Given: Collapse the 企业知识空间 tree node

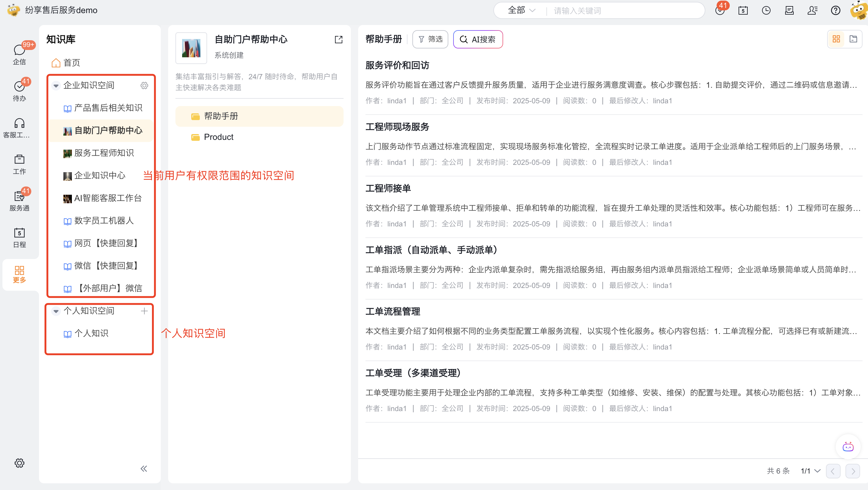Looking at the screenshot, I should tap(56, 86).
